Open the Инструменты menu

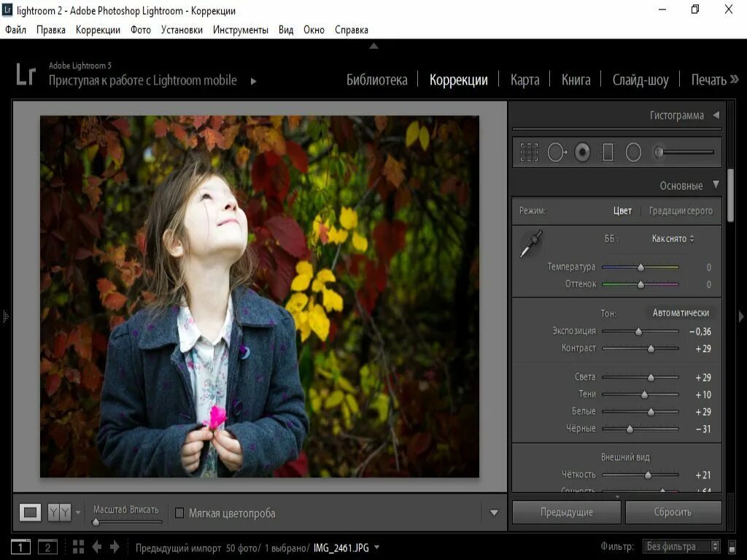240,30
